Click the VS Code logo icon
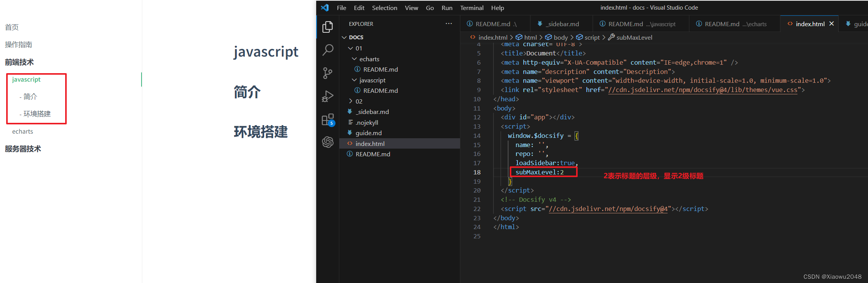The image size is (868, 283). tap(325, 8)
